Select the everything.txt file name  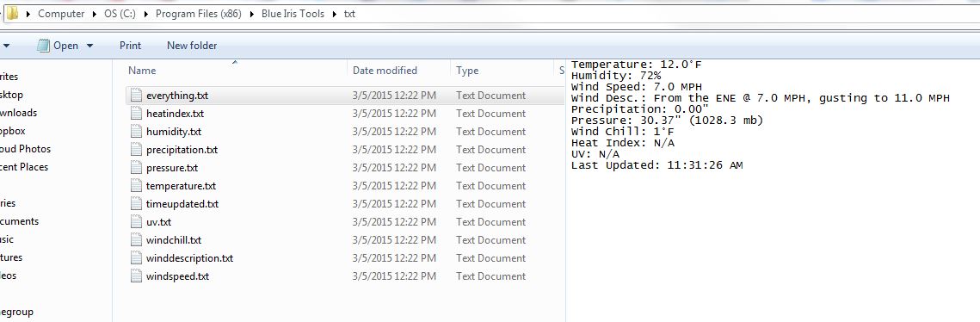pyautogui.click(x=177, y=96)
